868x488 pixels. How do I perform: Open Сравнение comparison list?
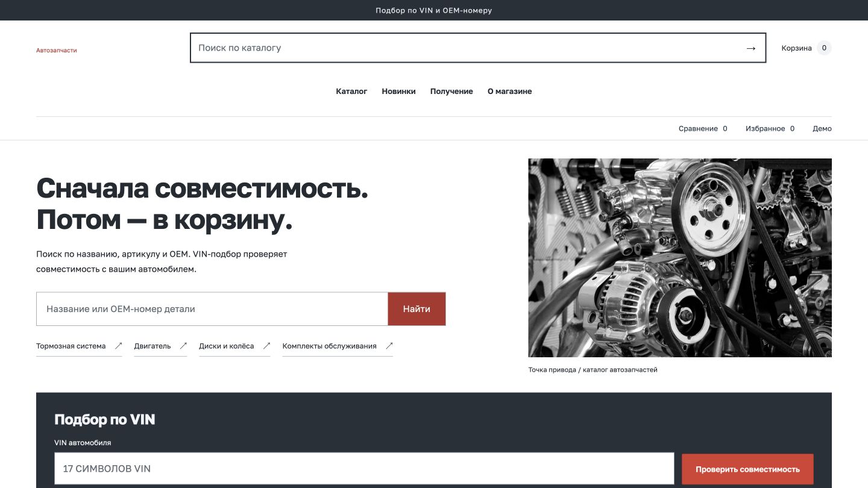tap(703, 128)
